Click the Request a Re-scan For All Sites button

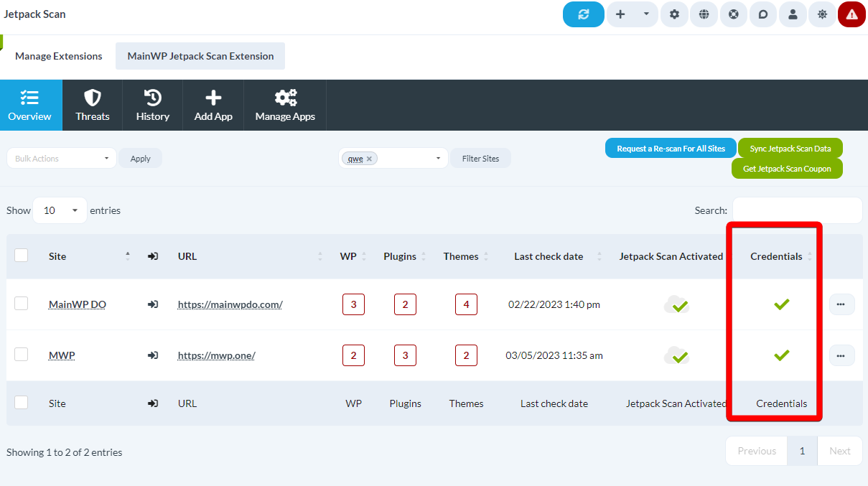click(x=670, y=148)
